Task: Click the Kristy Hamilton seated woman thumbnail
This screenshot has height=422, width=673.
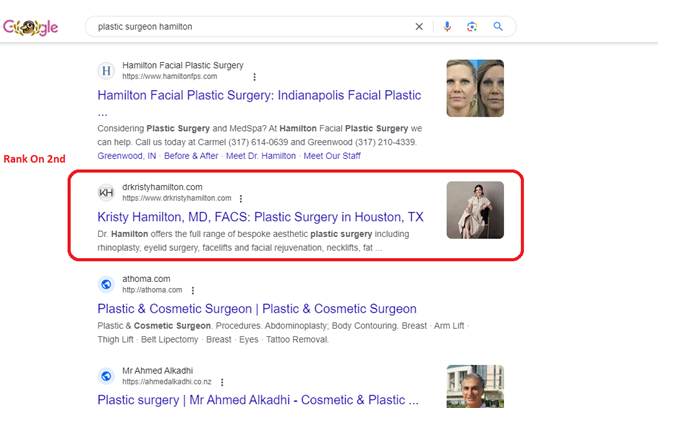Action: click(475, 210)
